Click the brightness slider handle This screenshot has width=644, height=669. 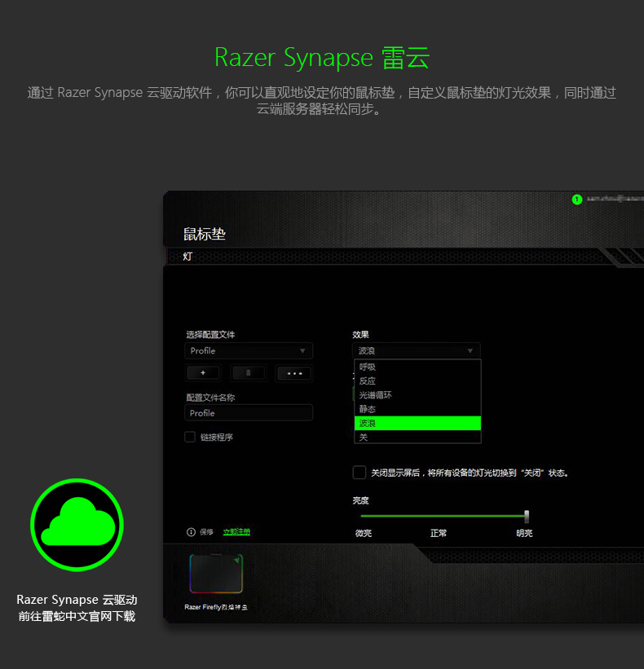[x=527, y=516]
